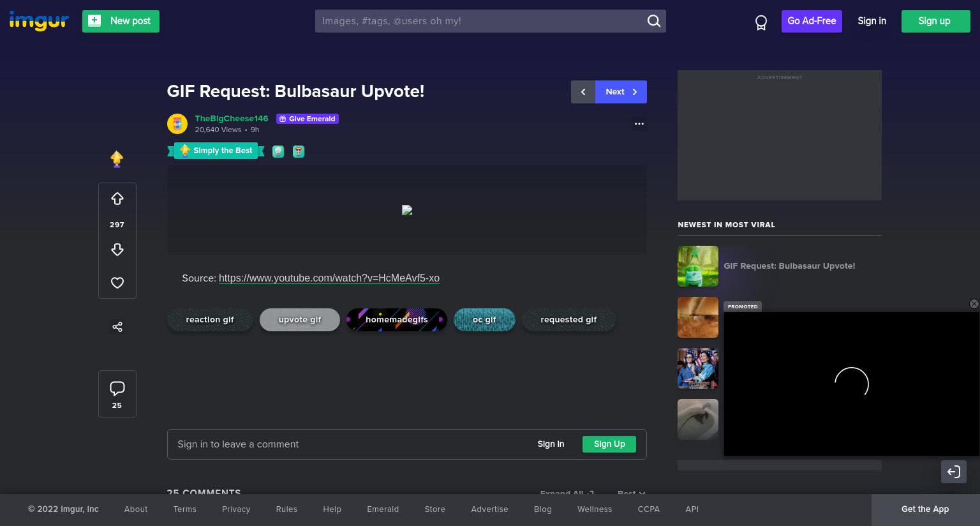Click the 297 vote count
The width and height of the screenshot is (980, 526).
[117, 225]
